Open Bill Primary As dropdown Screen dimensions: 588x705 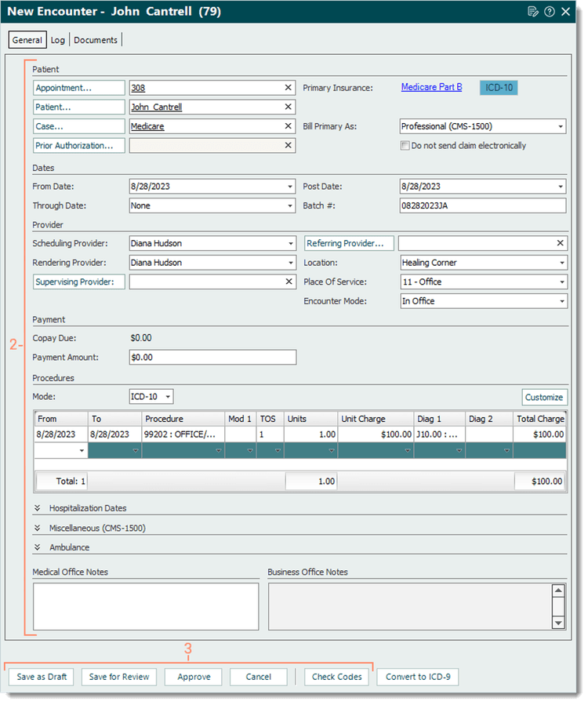(x=561, y=126)
